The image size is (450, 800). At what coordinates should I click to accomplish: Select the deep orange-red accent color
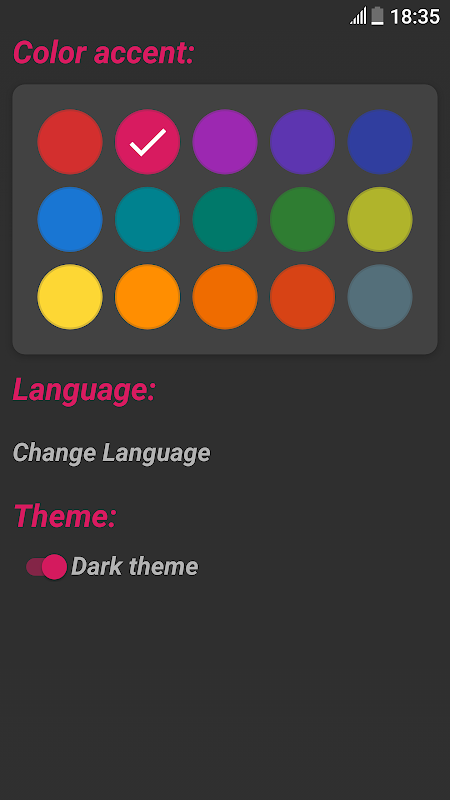click(x=303, y=297)
